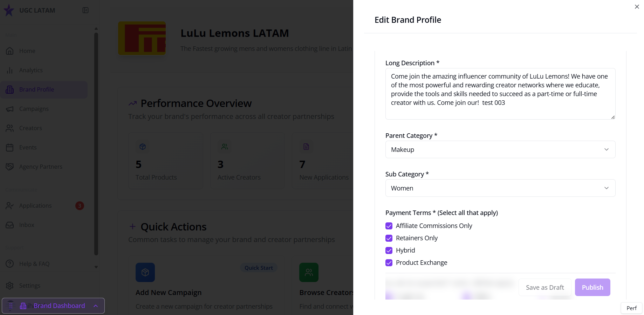644x315 pixels.
Task: Open the Parent Category dropdown
Action: tap(500, 149)
